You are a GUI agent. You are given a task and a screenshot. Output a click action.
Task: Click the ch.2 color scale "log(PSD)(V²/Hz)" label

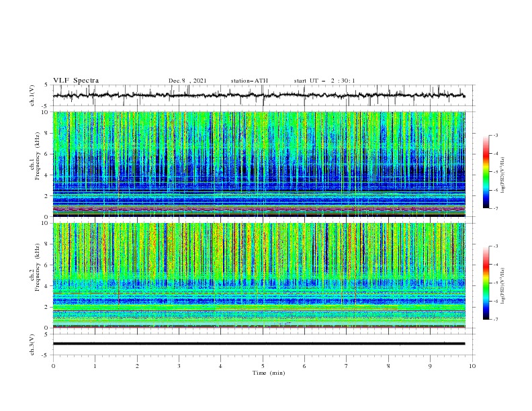[x=502, y=286]
